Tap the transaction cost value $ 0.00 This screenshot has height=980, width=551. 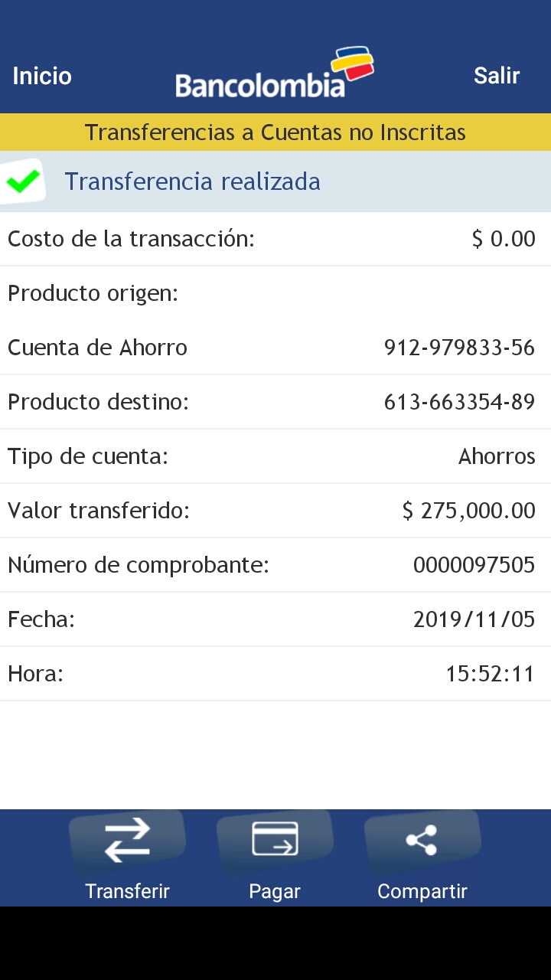coord(504,239)
